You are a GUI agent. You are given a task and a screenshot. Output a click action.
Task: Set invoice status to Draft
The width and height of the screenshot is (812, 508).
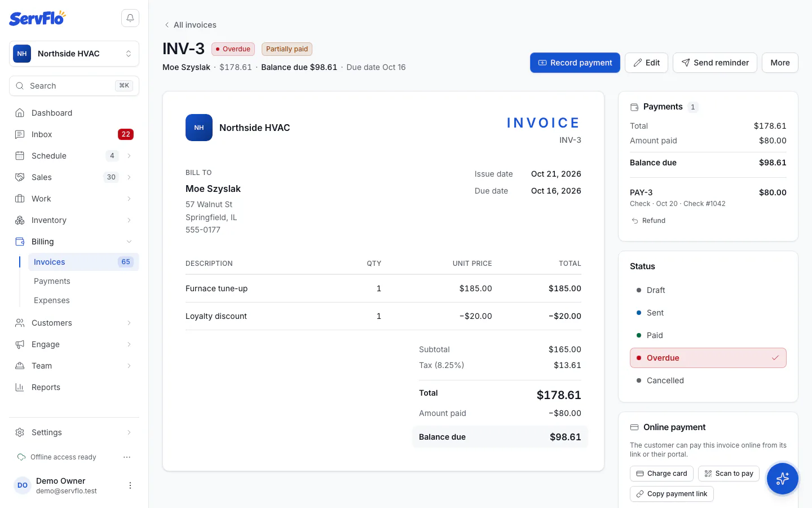[x=708, y=290]
